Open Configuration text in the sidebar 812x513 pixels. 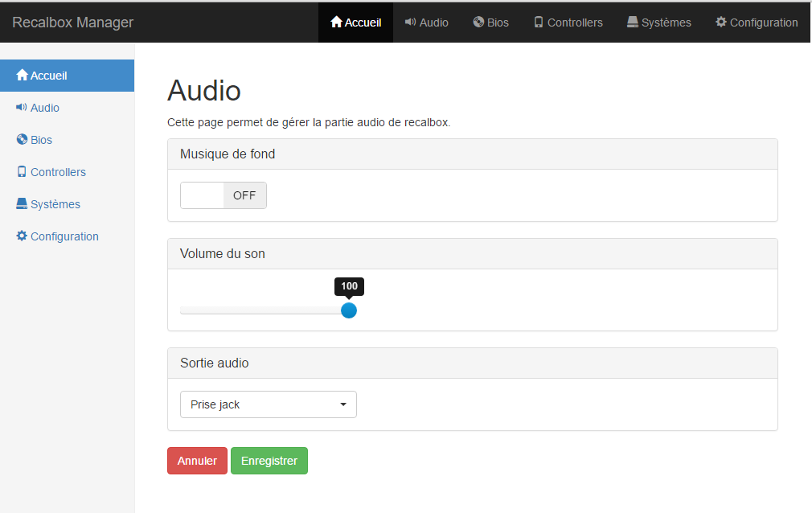click(x=65, y=236)
